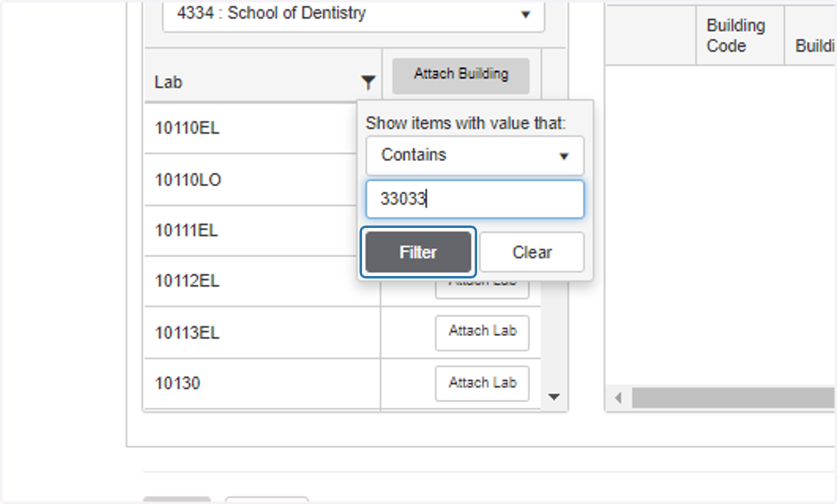Select lab row 10110EL

pyautogui.click(x=251, y=128)
